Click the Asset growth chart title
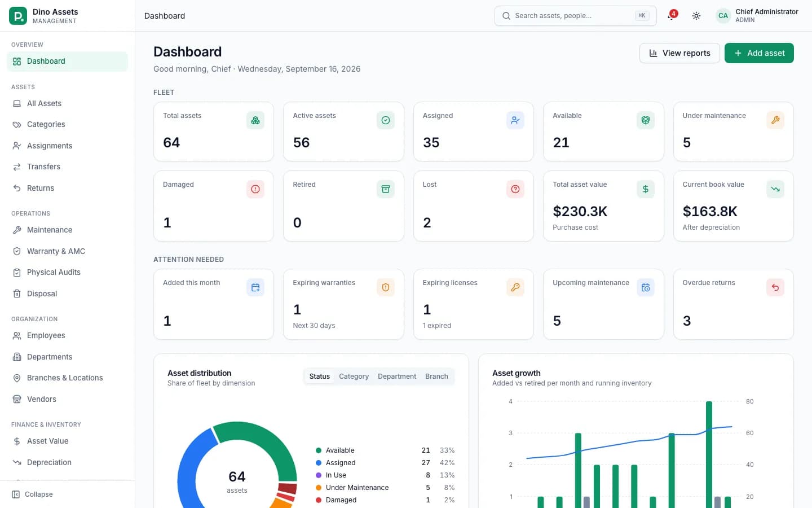The image size is (812, 508). pyautogui.click(x=517, y=373)
